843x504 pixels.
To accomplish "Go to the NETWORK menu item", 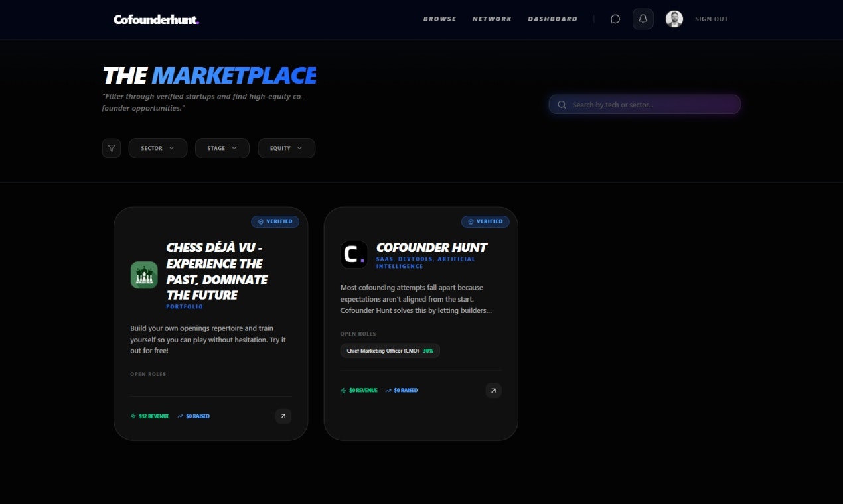I will pos(492,19).
